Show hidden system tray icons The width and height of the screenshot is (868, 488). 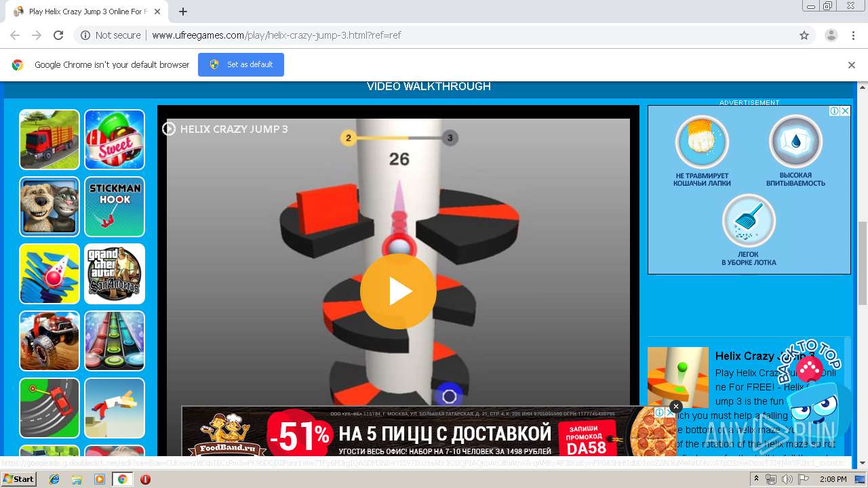[756, 479]
